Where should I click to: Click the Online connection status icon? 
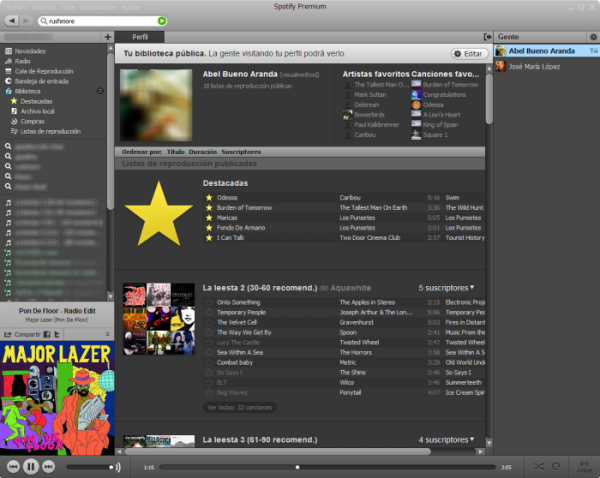click(584, 467)
